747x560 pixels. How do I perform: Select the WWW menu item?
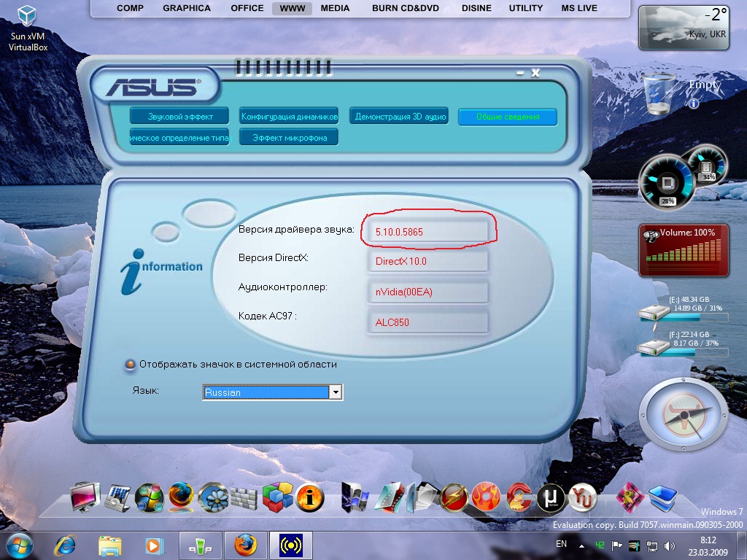pyautogui.click(x=292, y=9)
